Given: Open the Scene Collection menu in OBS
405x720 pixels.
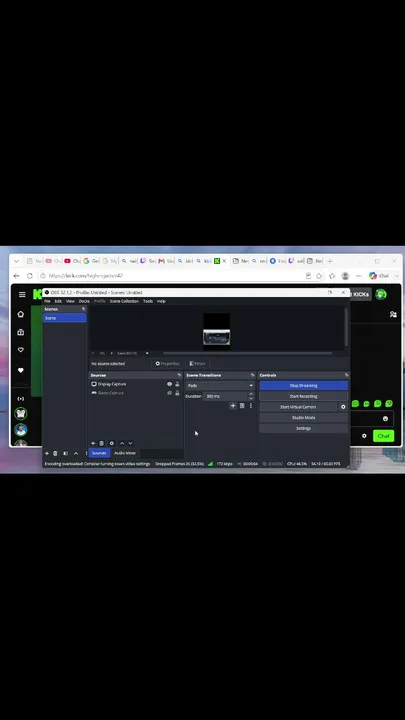Looking at the screenshot, I should coord(124,301).
